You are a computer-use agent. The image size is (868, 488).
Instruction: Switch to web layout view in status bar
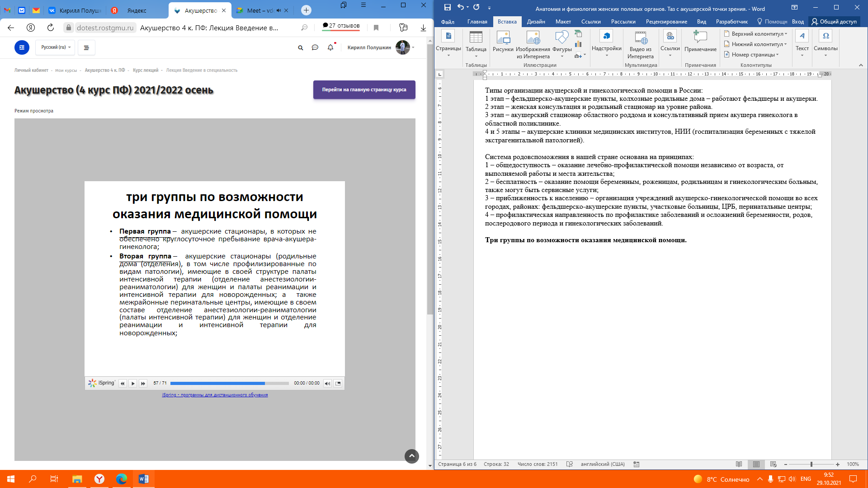(773, 464)
